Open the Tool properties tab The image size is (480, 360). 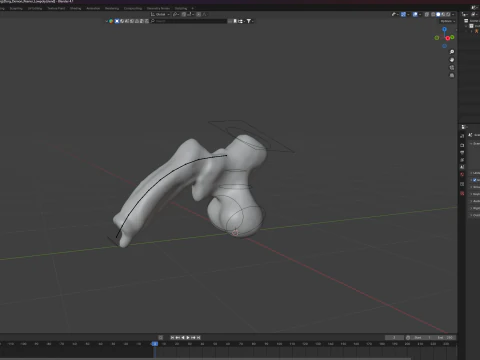click(462, 136)
